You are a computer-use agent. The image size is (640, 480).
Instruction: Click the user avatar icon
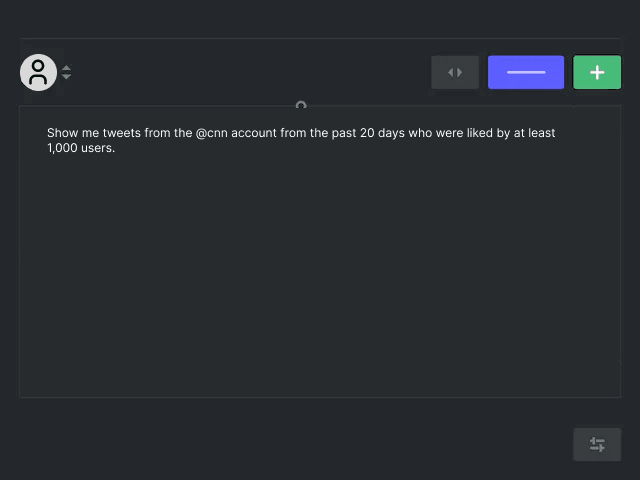pos(38,73)
